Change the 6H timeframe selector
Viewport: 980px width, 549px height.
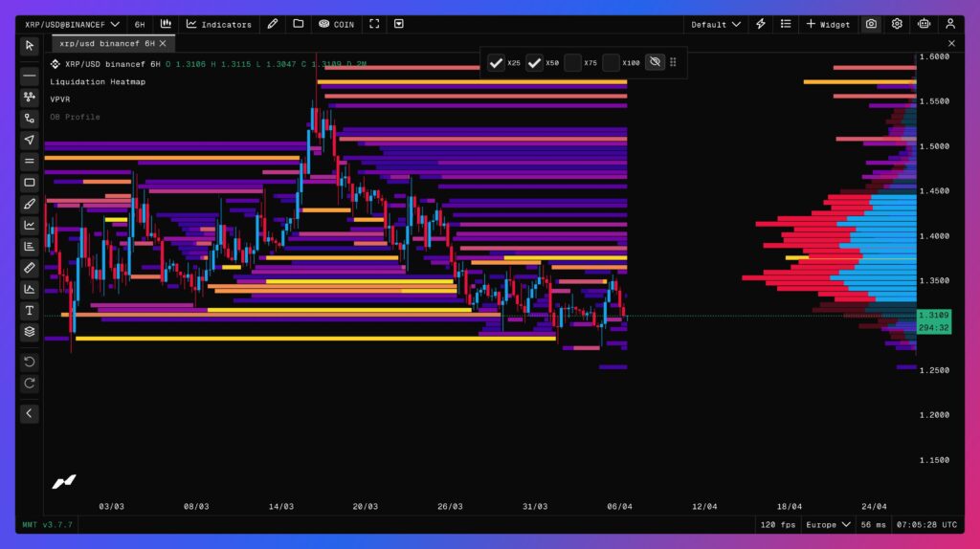click(140, 24)
